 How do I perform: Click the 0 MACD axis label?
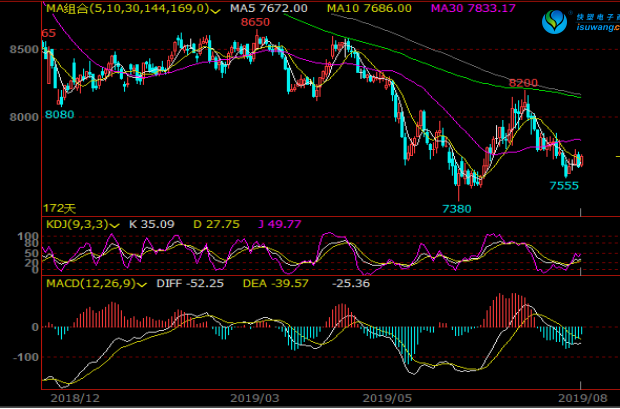[35, 328]
